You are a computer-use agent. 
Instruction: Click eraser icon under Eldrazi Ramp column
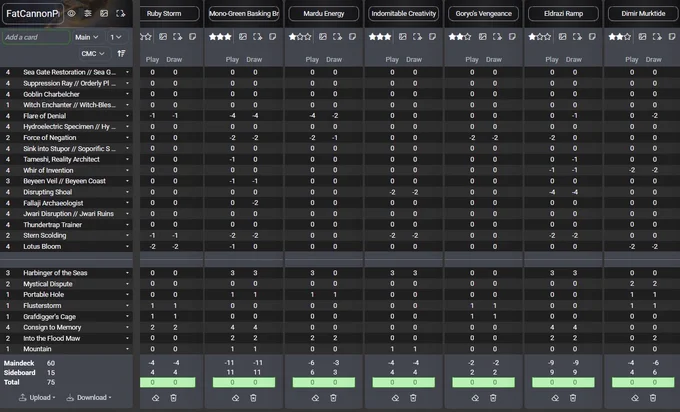coord(555,398)
